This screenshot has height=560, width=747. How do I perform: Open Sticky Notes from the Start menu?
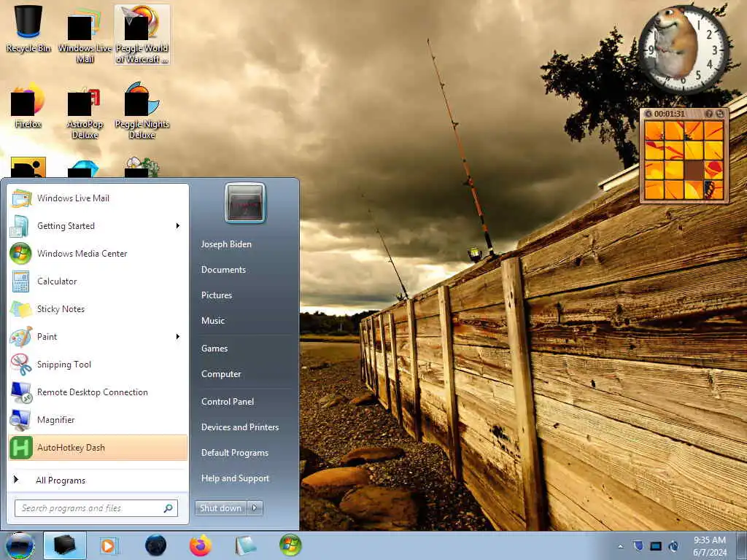[x=98, y=309]
